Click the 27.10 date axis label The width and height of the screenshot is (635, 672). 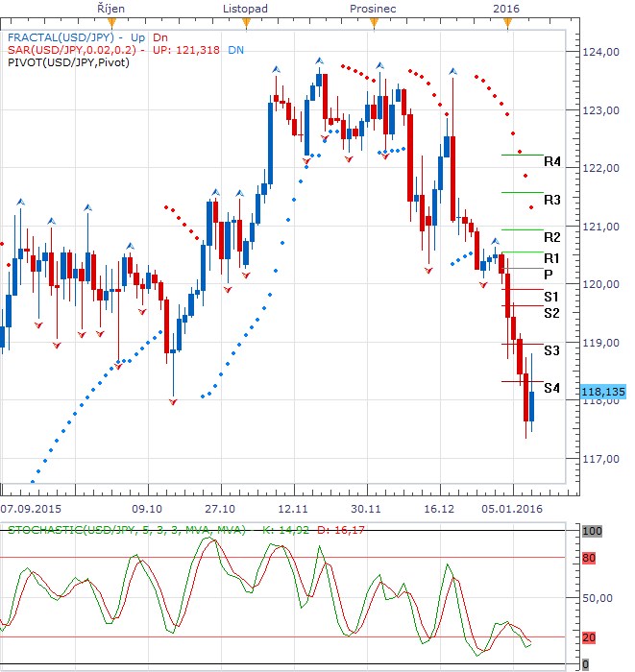tap(220, 509)
